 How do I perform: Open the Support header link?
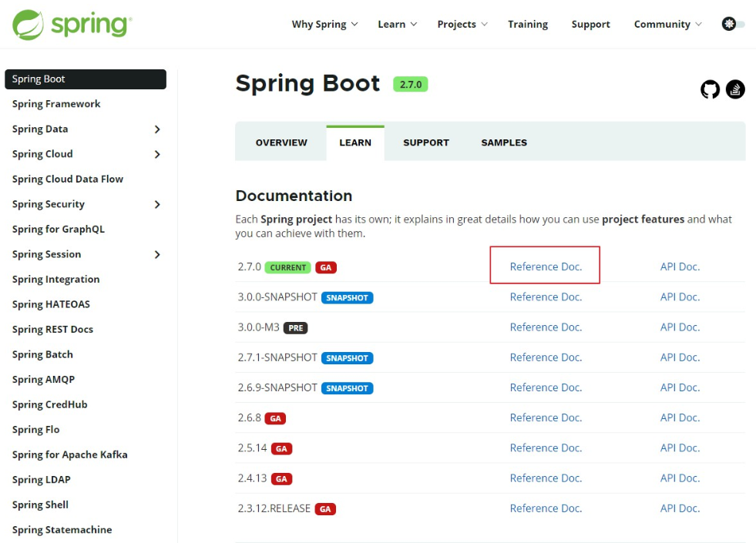pos(590,24)
